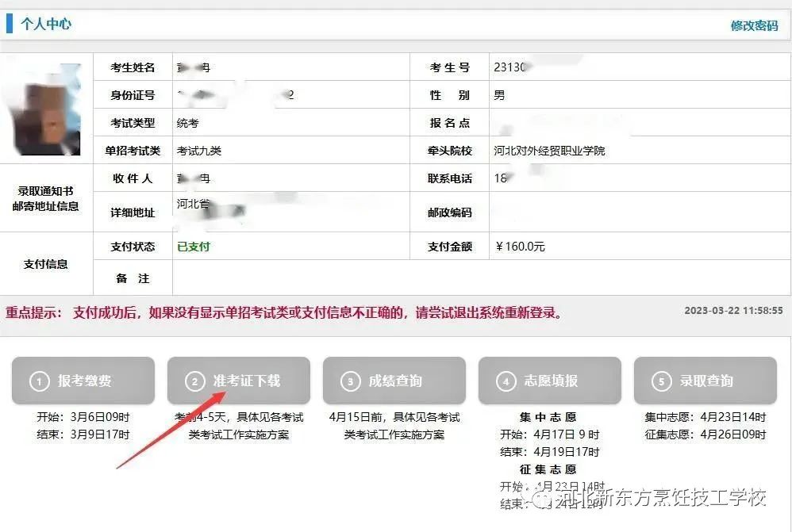Click the 2023-03-22 timestamp
792x532 pixels.
[x=733, y=311]
